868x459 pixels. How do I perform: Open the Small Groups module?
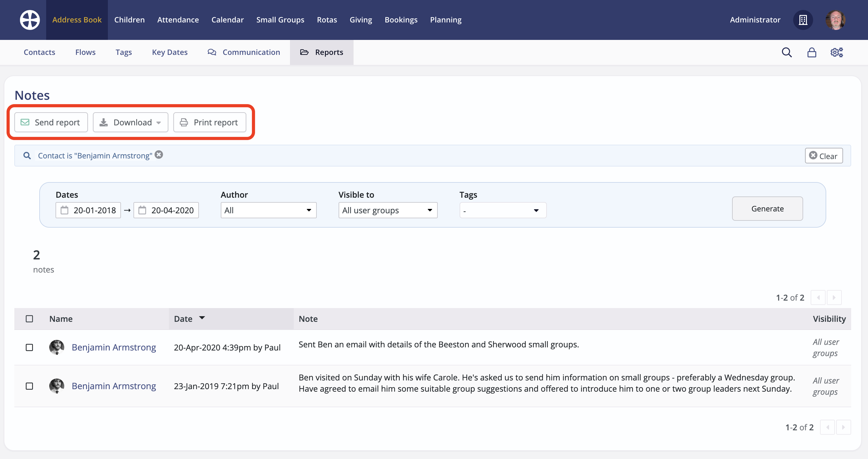[280, 20]
